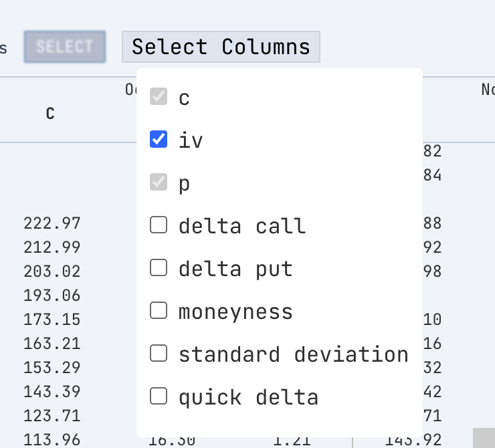Uncheck the iv column checkbox
Viewport: 495px width, 448px height.
[159, 140]
